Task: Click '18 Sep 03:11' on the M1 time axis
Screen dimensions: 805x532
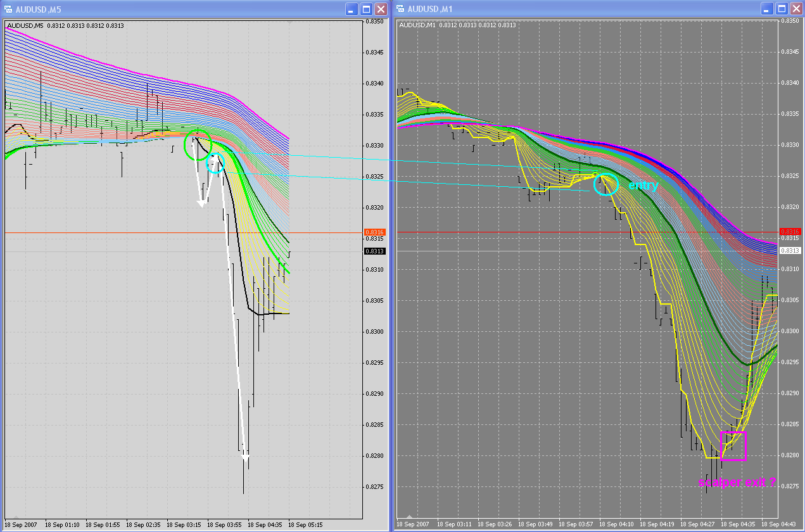Action: (x=454, y=525)
